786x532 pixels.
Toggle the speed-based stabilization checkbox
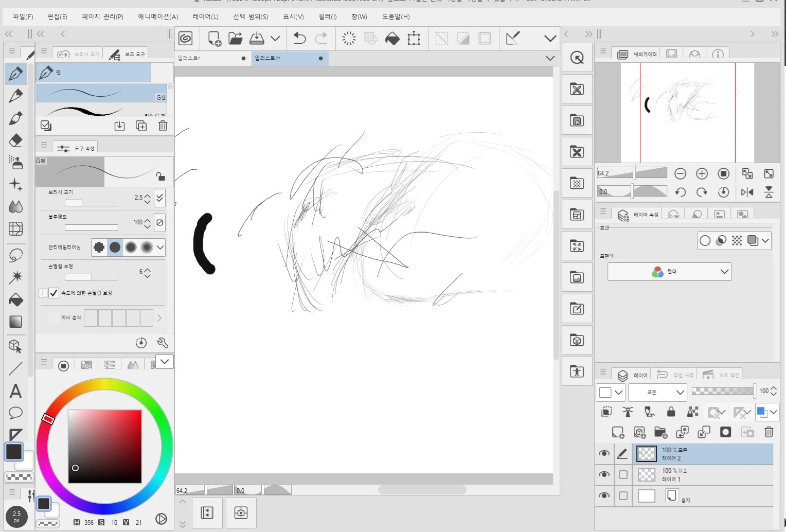pos(53,293)
